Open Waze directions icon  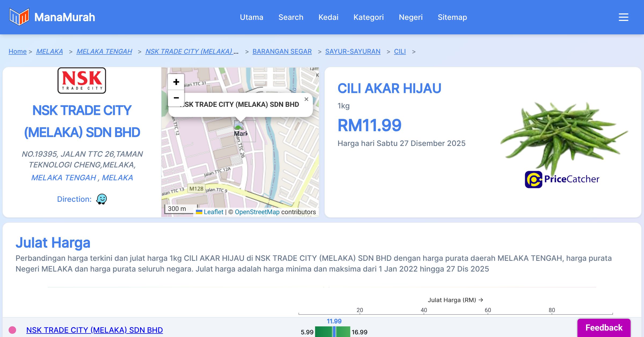(101, 199)
